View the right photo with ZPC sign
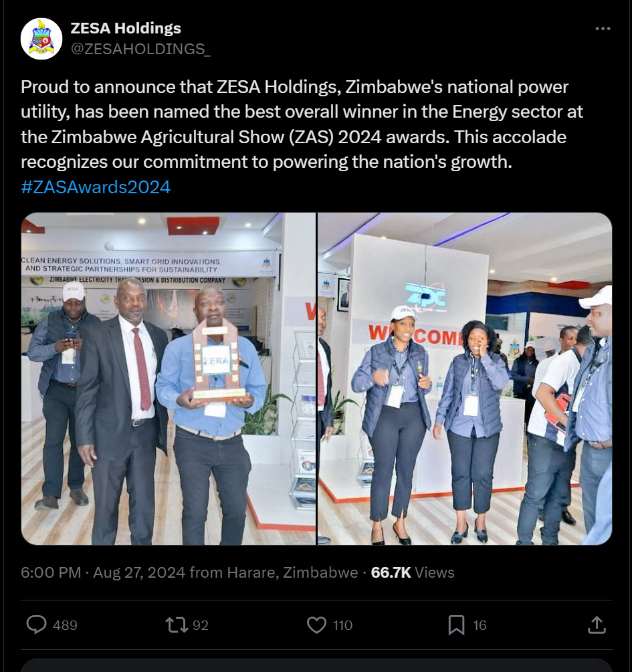Screen dimensions: 632x672 pos(465,379)
